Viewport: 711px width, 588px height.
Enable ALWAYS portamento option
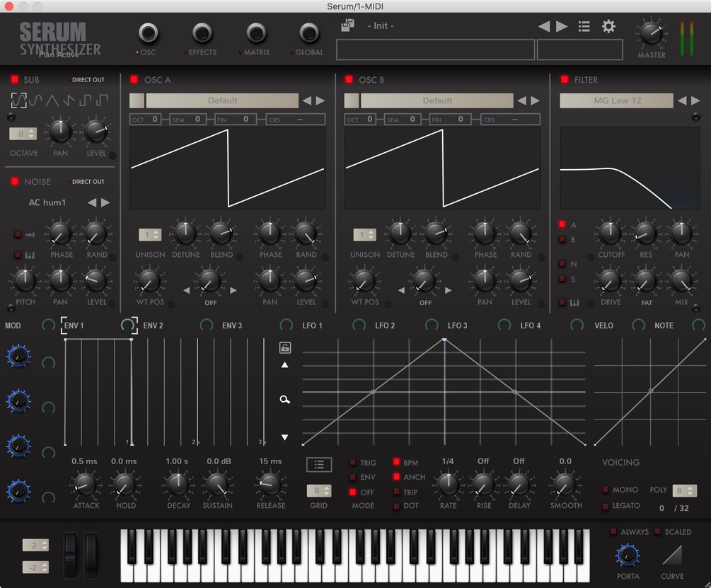613,531
